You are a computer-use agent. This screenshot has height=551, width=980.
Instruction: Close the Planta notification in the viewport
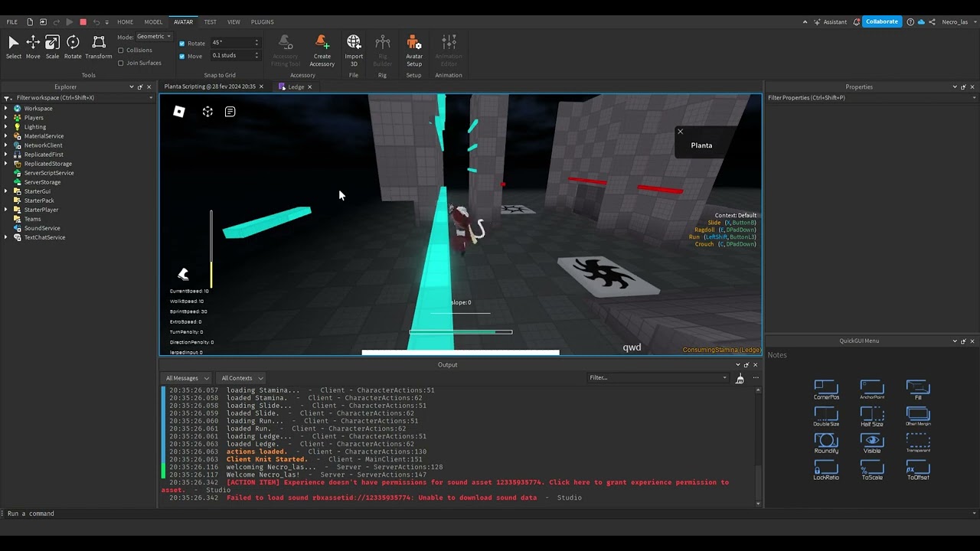pyautogui.click(x=680, y=132)
